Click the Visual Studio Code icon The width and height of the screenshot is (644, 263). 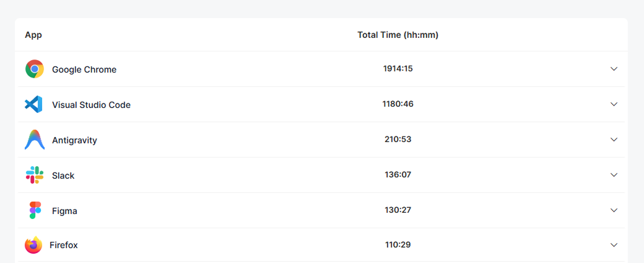point(33,104)
